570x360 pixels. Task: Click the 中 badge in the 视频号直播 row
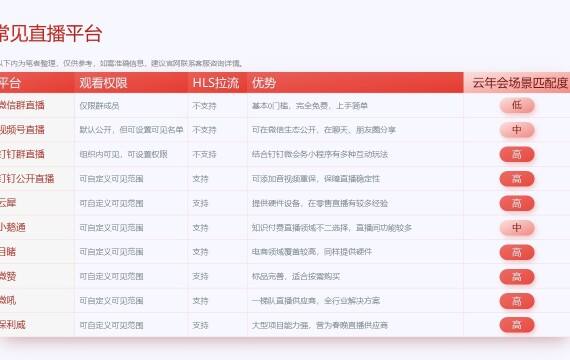pos(517,130)
